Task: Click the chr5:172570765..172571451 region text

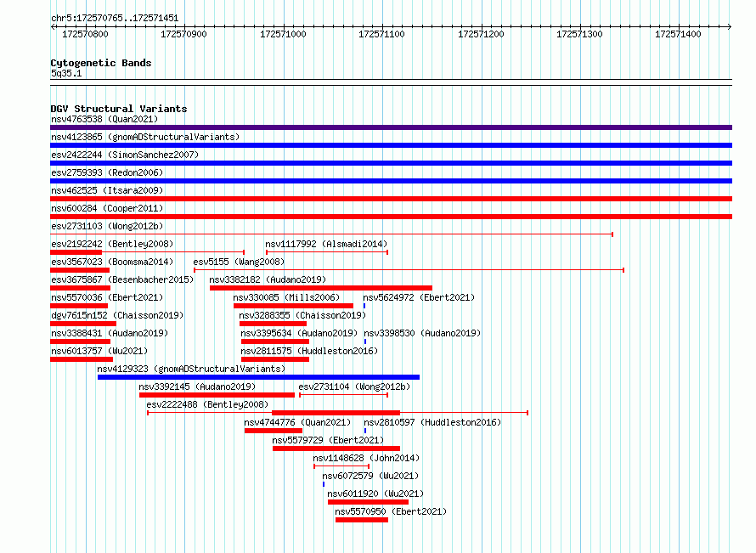Action: point(115,19)
